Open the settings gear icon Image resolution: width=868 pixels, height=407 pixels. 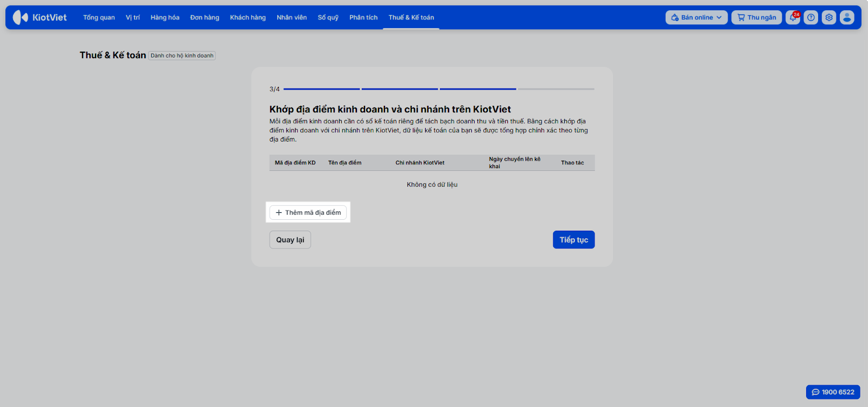coord(829,17)
